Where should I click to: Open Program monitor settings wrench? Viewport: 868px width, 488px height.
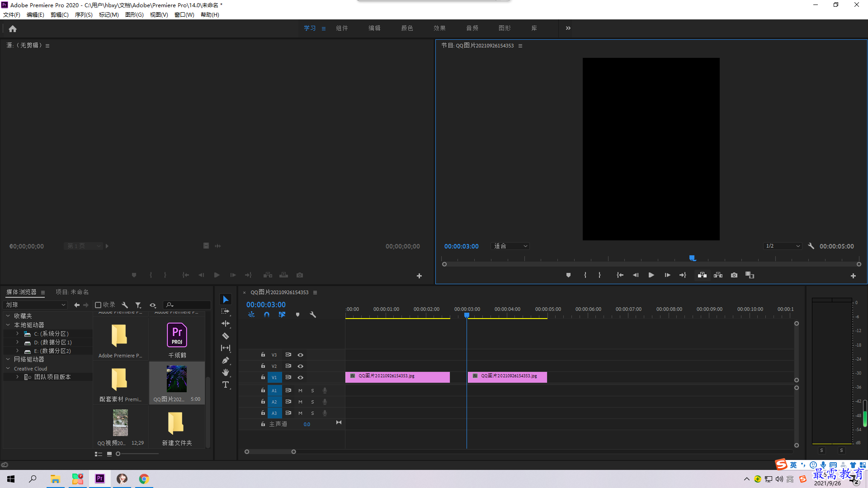pos(811,246)
